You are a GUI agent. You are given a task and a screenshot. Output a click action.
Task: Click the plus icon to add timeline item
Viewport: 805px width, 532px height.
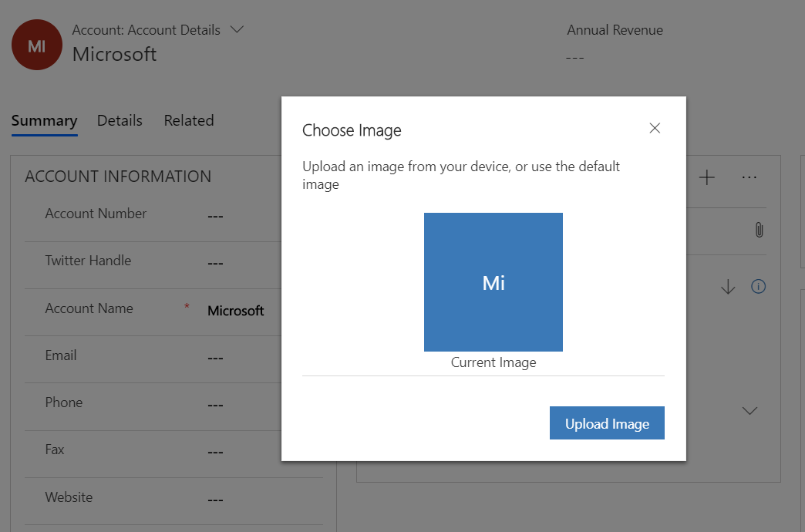point(707,177)
